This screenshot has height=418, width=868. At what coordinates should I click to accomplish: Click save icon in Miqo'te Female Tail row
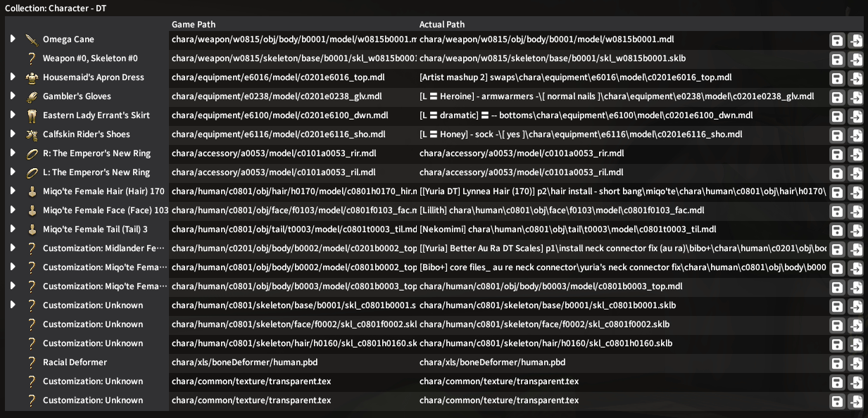(836, 230)
